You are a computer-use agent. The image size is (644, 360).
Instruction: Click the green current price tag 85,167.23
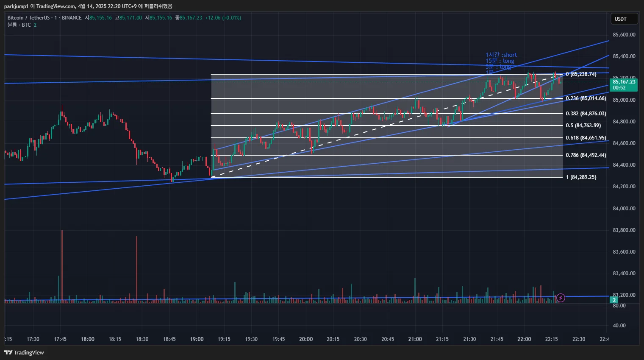tap(624, 85)
